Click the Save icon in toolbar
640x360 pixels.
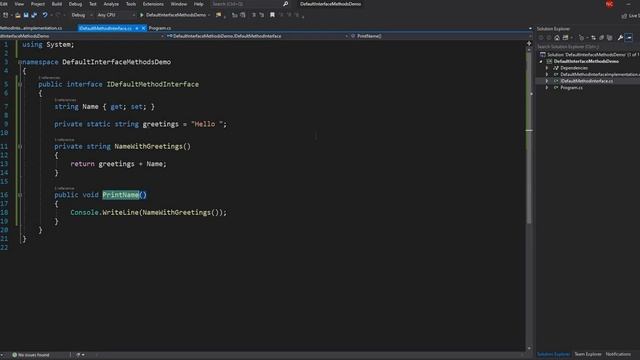26,15
